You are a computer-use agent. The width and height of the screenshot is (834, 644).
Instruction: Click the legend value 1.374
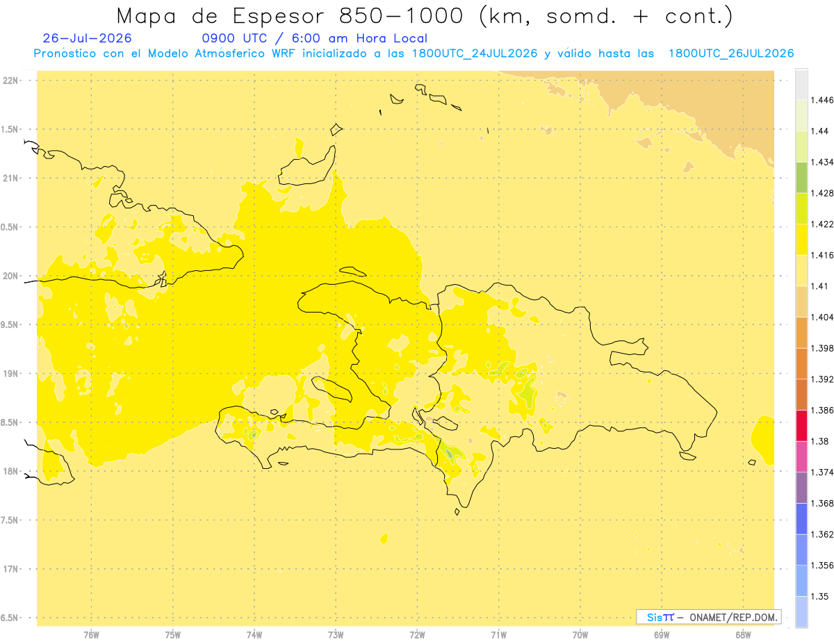(822, 472)
